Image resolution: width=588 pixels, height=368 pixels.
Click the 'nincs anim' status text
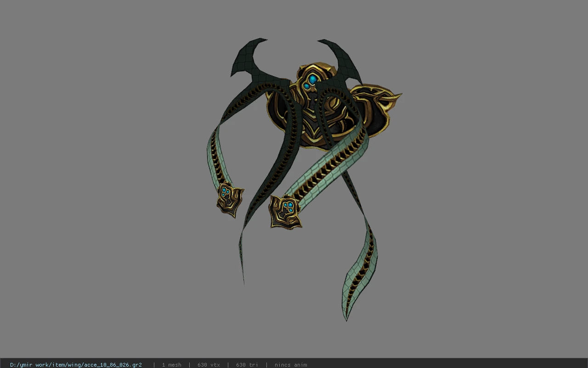(x=291, y=365)
